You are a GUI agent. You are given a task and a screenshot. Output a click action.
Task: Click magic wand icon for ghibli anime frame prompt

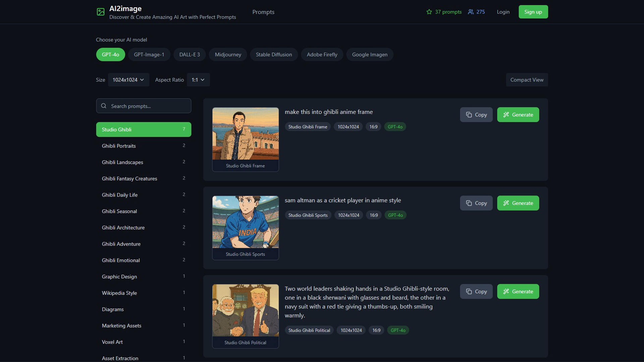(506, 115)
